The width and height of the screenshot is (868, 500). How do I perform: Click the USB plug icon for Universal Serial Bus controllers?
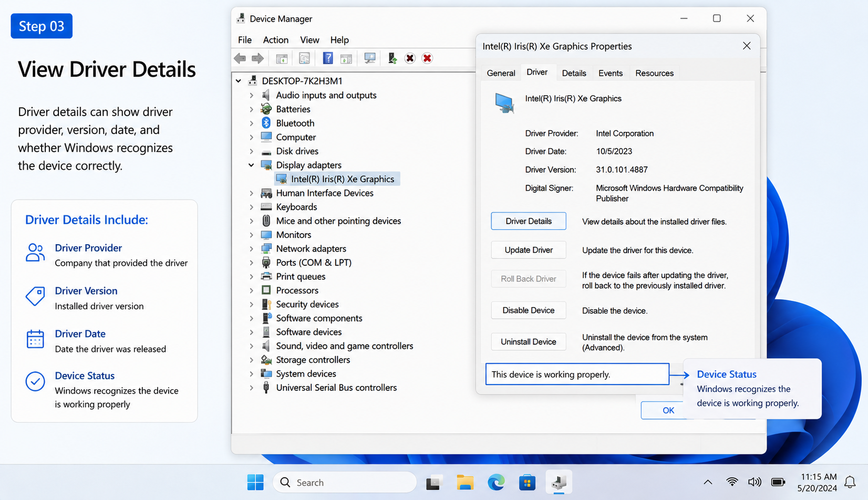[x=266, y=388]
